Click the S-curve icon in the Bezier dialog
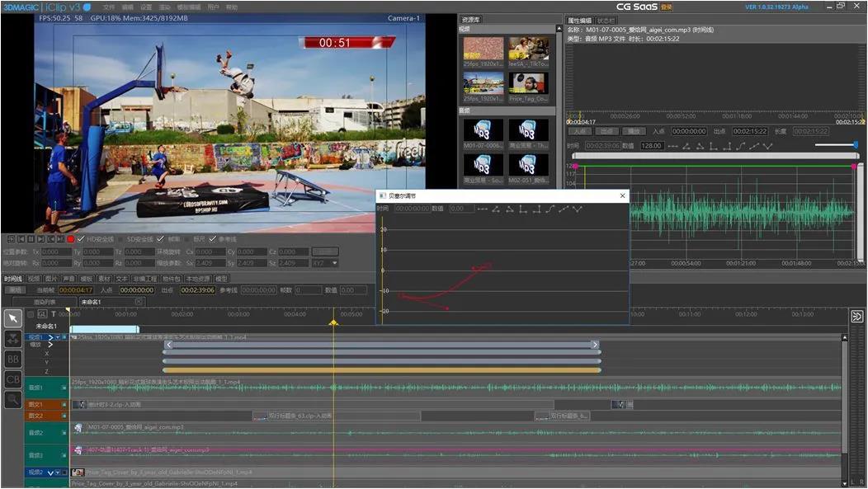This screenshot has width=868, height=489. coord(550,209)
